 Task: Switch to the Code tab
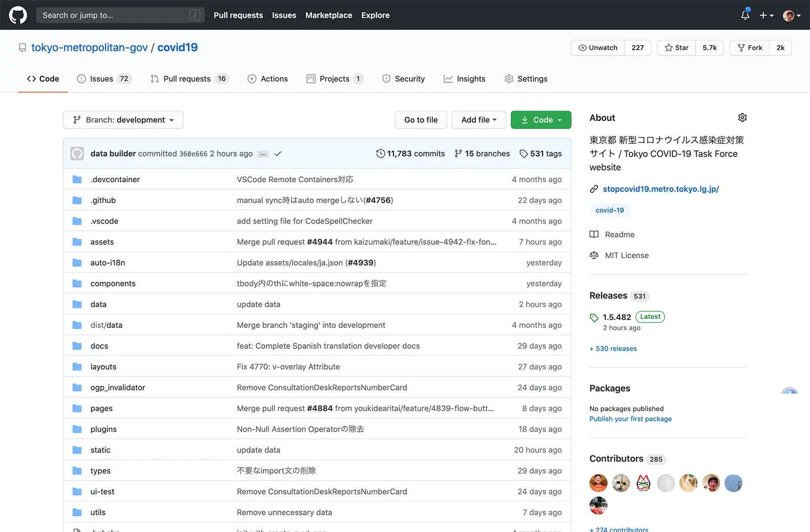(x=43, y=79)
